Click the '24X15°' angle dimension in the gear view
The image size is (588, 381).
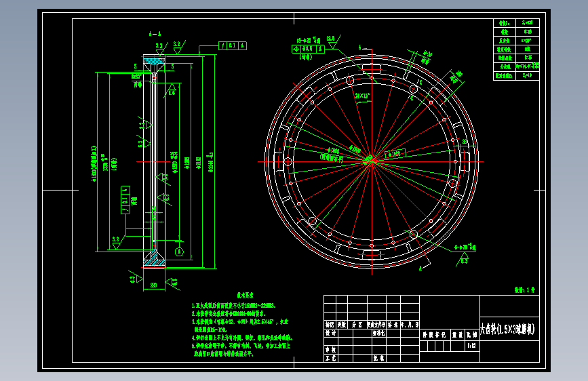pos(363,96)
